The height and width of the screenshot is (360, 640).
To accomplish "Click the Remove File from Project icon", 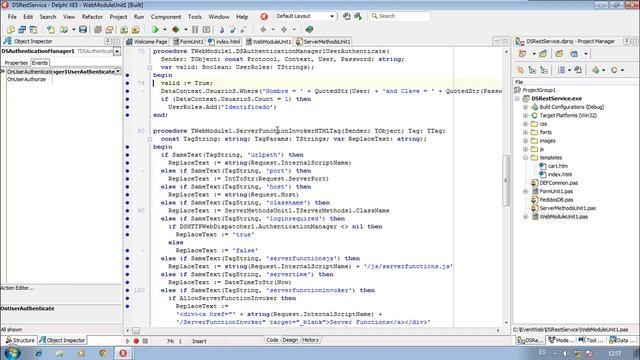I will (136, 29).
